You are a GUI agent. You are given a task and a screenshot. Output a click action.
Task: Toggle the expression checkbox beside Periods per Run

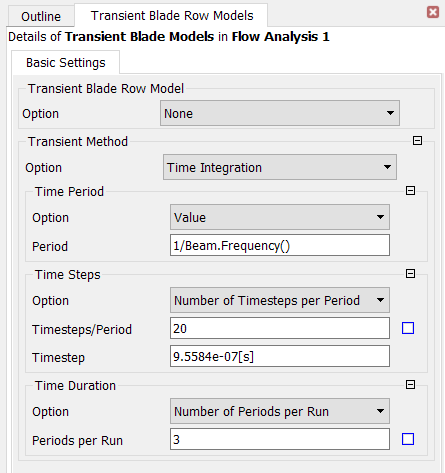408,439
